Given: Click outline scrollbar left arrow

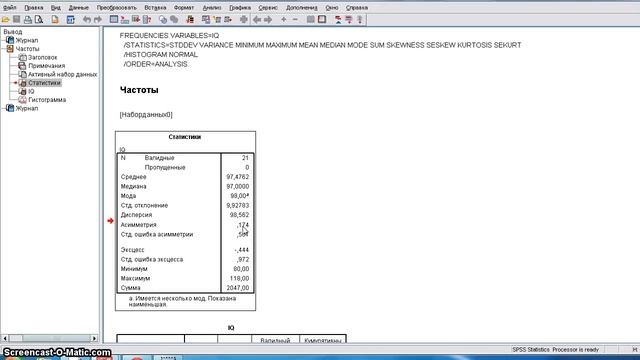Looking at the screenshot, I should [x=5, y=338].
